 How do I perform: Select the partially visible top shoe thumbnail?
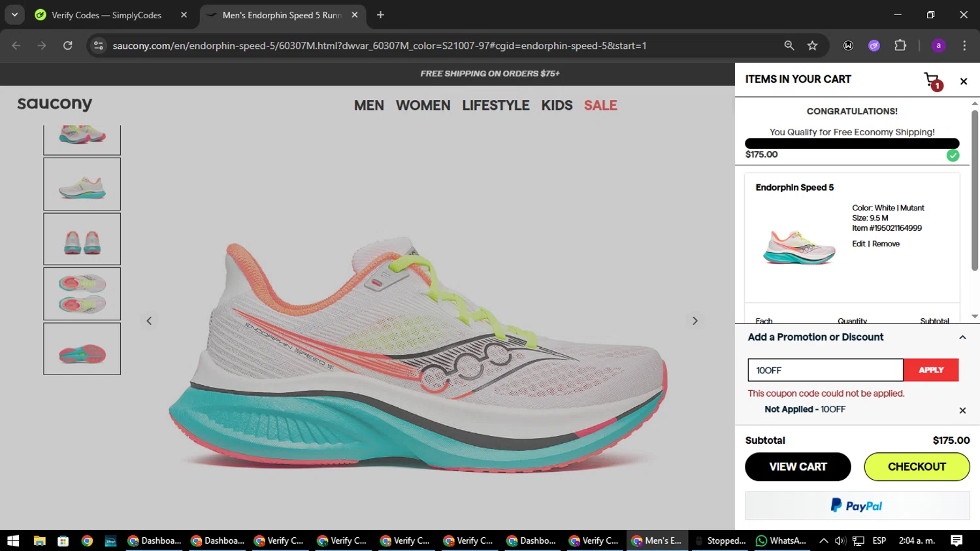[82, 139]
